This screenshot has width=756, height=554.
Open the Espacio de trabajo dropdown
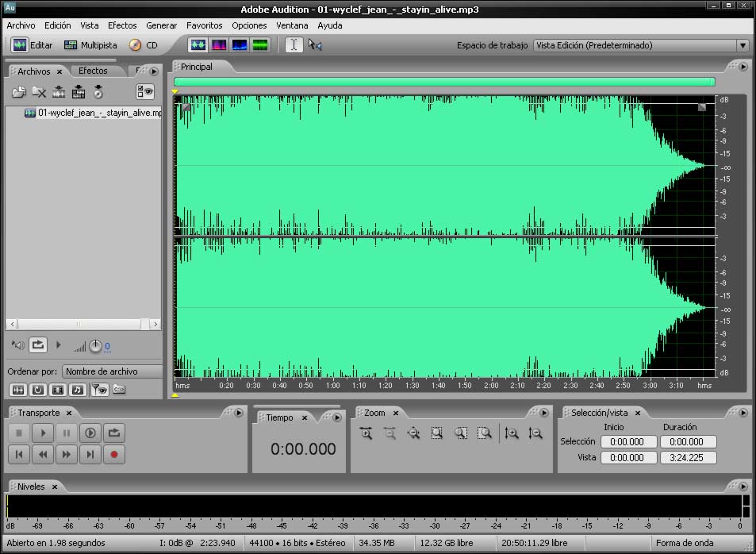coord(743,45)
